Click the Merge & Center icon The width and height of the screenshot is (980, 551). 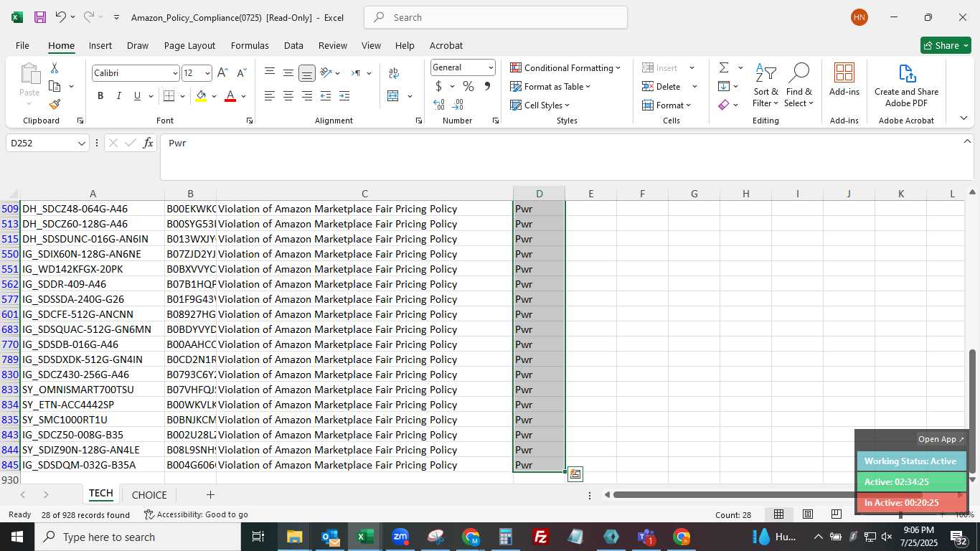(x=393, y=96)
